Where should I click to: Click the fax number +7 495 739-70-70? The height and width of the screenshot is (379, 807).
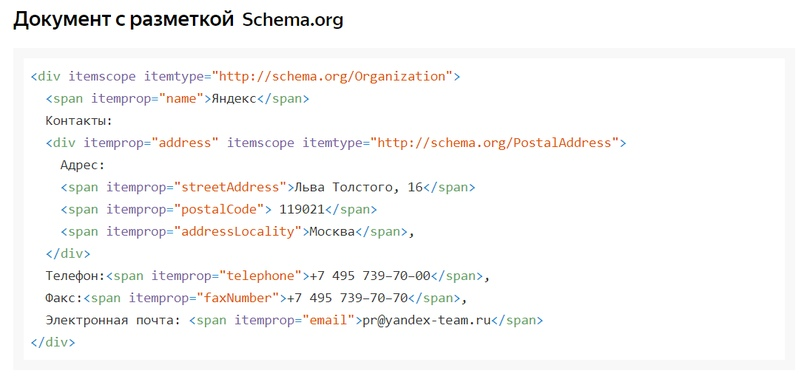click(x=347, y=298)
